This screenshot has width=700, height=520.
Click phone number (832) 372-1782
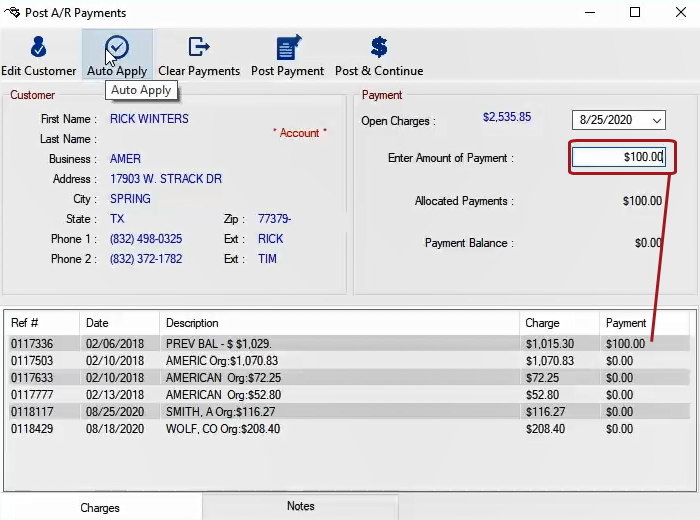point(146,259)
